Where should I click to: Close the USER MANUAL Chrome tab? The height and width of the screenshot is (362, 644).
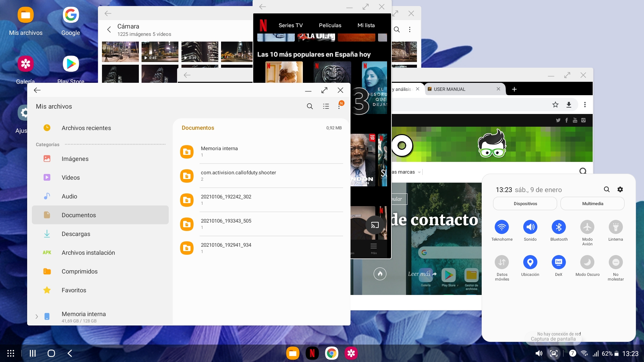(x=498, y=89)
